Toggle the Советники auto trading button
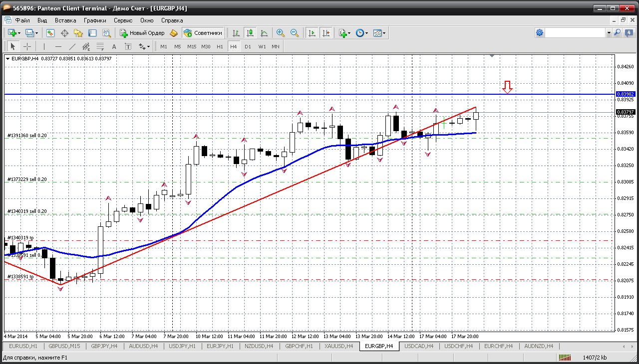Viewport: 639px width, 364px height. tap(203, 33)
